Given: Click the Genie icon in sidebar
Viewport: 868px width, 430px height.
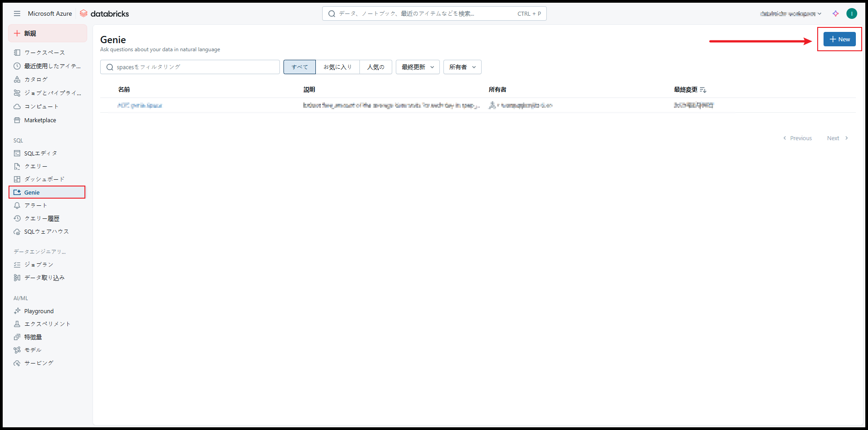Looking at the screenshot, I should [17, 192].
